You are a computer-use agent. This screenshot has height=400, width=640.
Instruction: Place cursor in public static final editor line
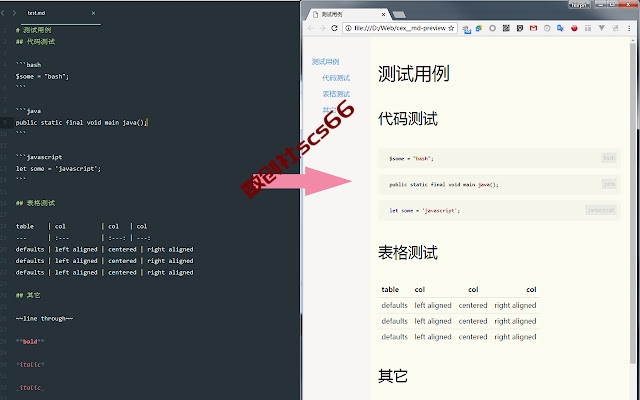[x=82, y=122]
